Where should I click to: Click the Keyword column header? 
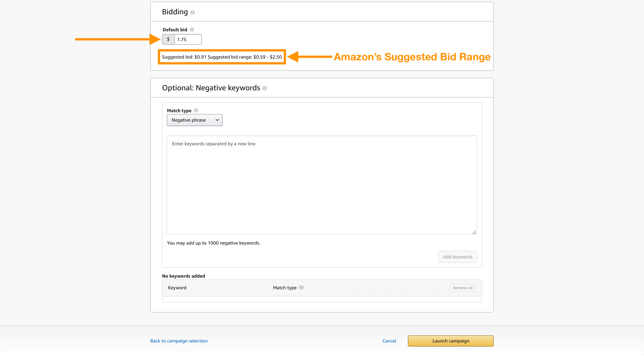click(x=177, y=287)
